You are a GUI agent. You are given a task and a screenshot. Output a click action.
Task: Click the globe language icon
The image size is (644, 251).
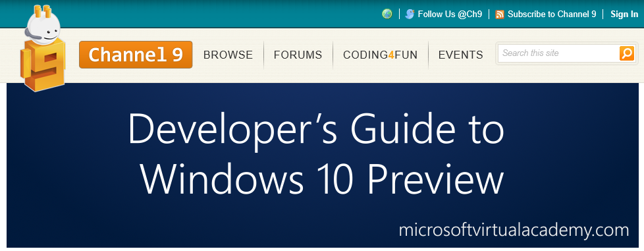pos(387,14)
